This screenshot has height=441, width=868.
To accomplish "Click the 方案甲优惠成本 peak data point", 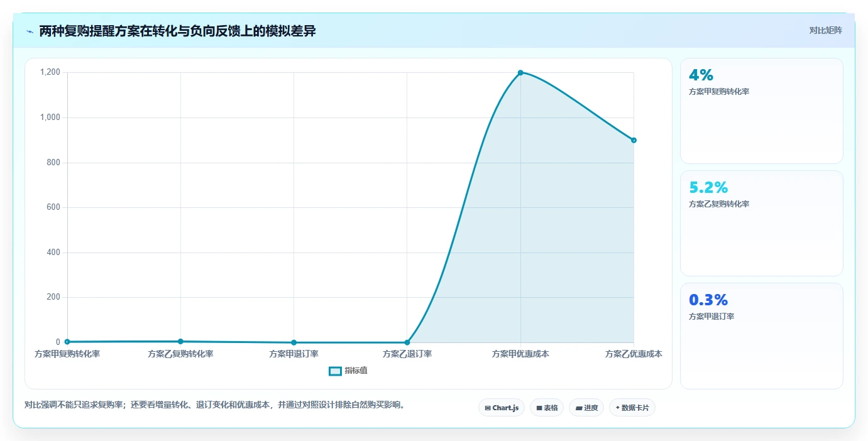I will (520, 73).
